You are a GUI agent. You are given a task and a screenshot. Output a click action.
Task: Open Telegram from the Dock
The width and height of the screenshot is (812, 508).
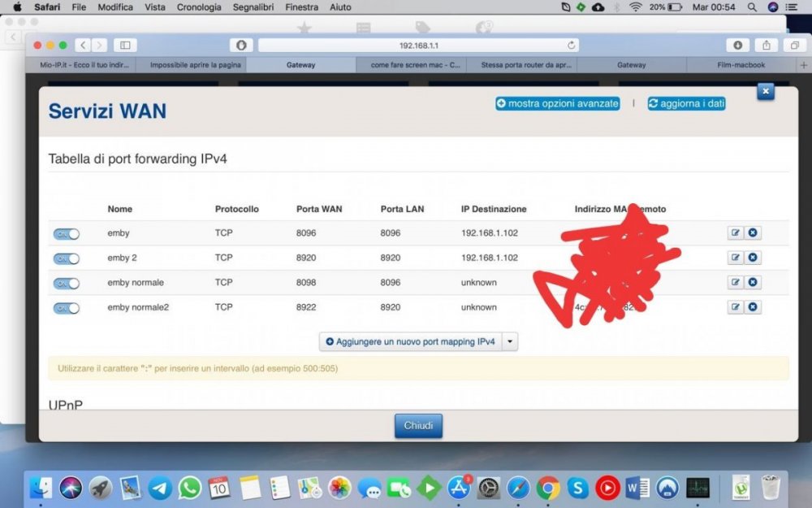160,488
